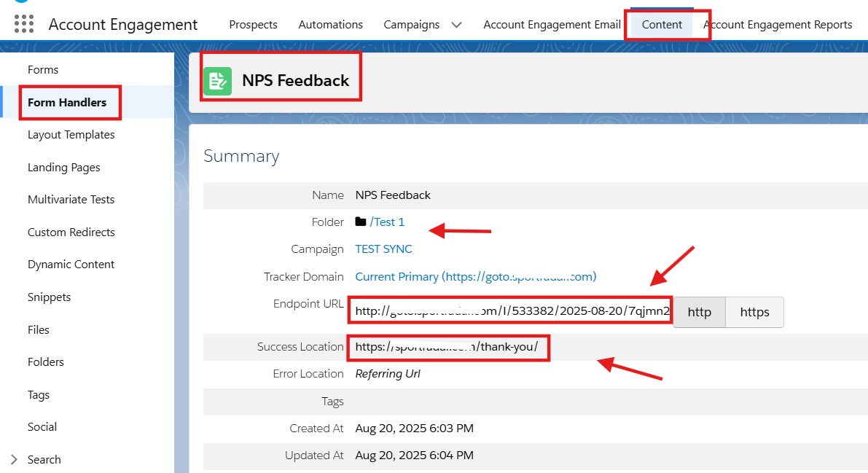Click the green NPS Feedback form icon
This screenshot has height=473, width=868.
coord(217,81)
